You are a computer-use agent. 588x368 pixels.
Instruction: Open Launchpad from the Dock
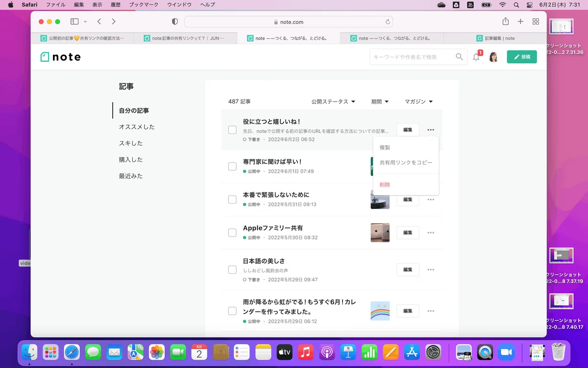point(51,352)
